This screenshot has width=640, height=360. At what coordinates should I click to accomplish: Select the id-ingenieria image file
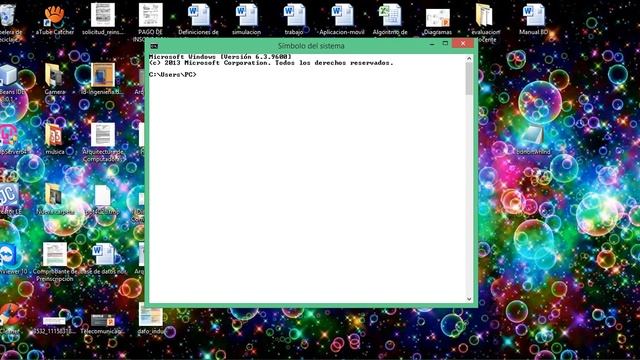click(x=102, y=75)
